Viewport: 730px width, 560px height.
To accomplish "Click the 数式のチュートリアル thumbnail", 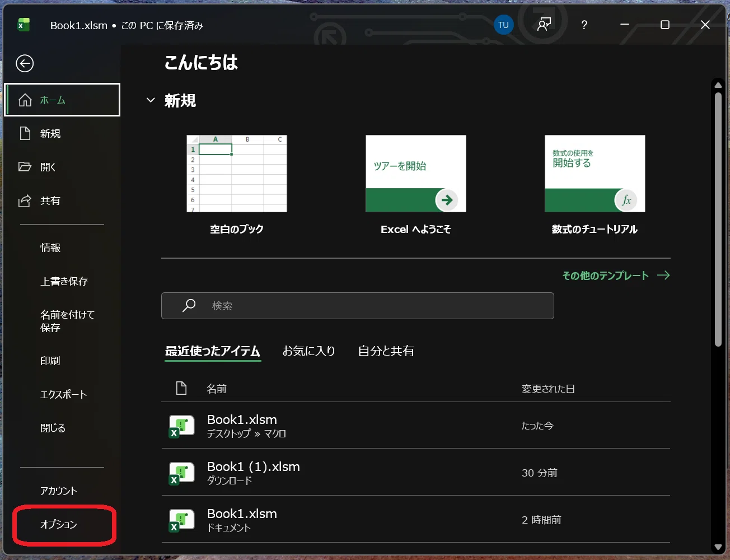I will [x=595, y=174].
